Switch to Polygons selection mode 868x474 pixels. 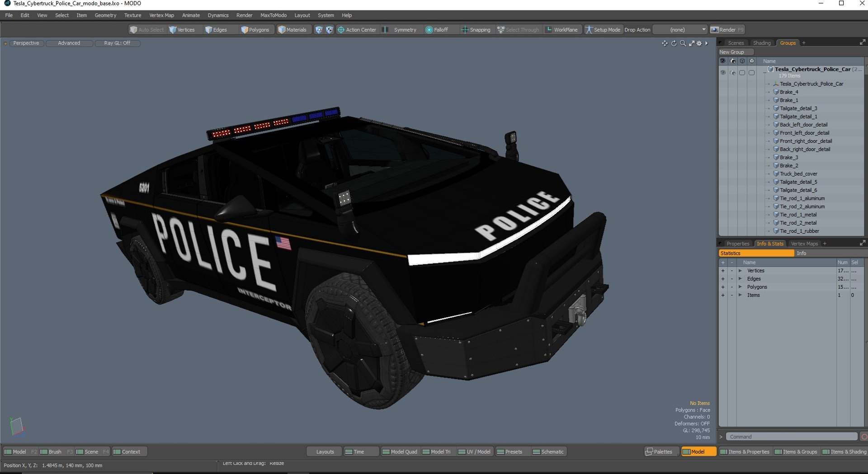(x=255, y=30)
